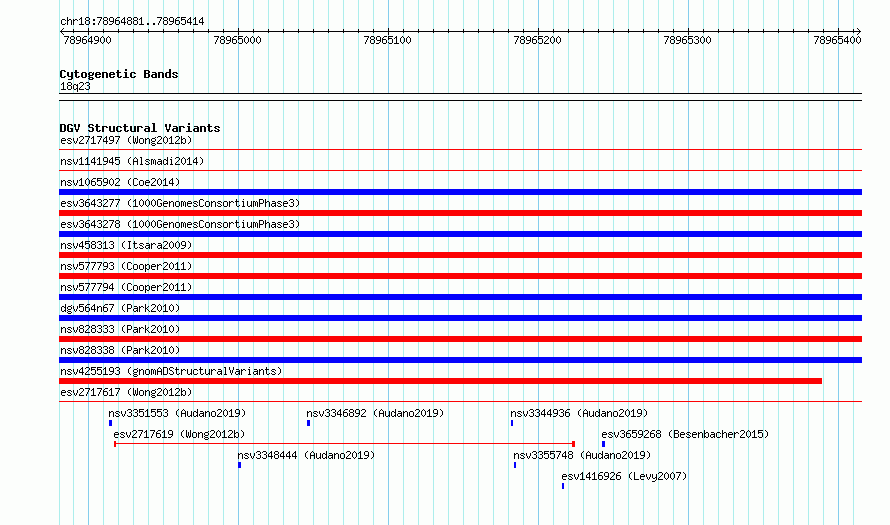
Task: Click the 78965200 ruler position
Action: (x=537, y=40)
